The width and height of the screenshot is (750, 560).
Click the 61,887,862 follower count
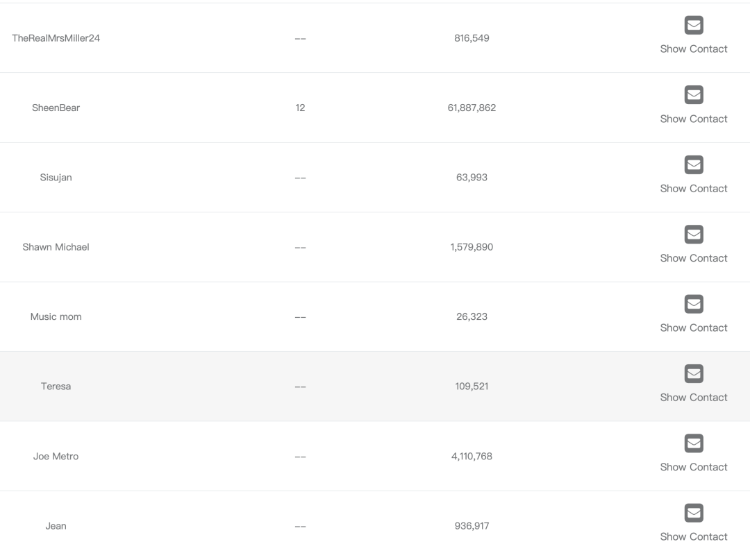point(472,108)
